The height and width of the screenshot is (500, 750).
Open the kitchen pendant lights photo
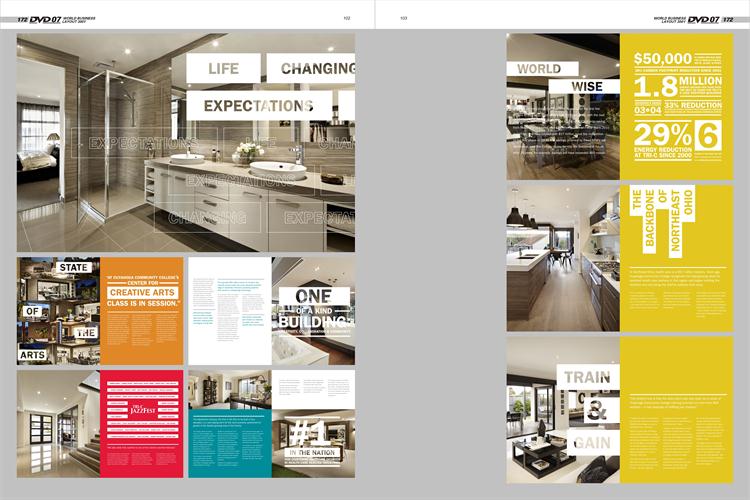pos(562,257)
